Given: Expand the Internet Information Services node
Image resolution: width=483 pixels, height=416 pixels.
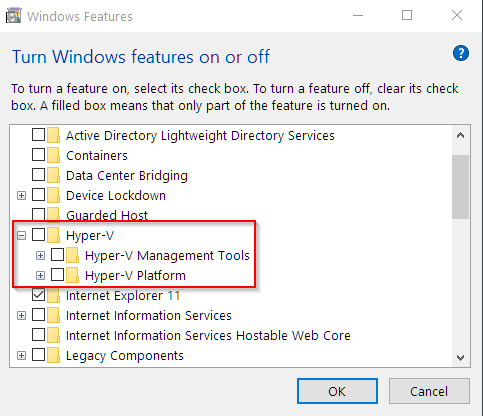Looking at the screenshot, I should click(21, 316).
